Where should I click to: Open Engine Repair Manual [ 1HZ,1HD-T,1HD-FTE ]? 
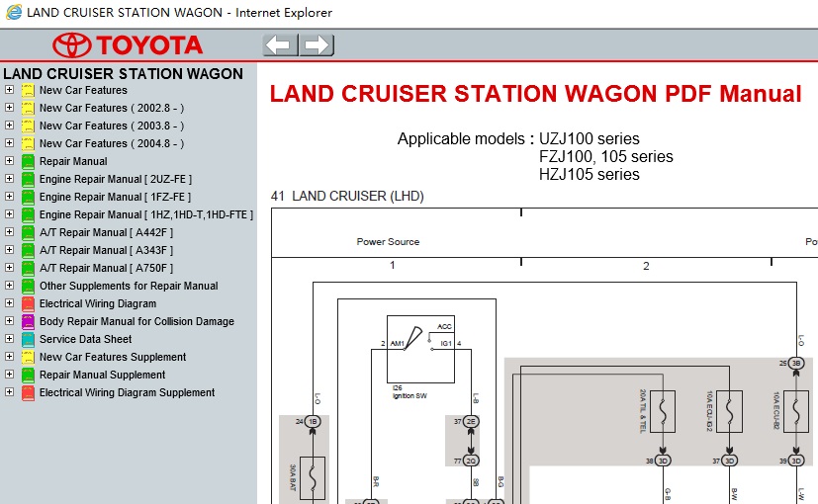[x=146, y=214]
